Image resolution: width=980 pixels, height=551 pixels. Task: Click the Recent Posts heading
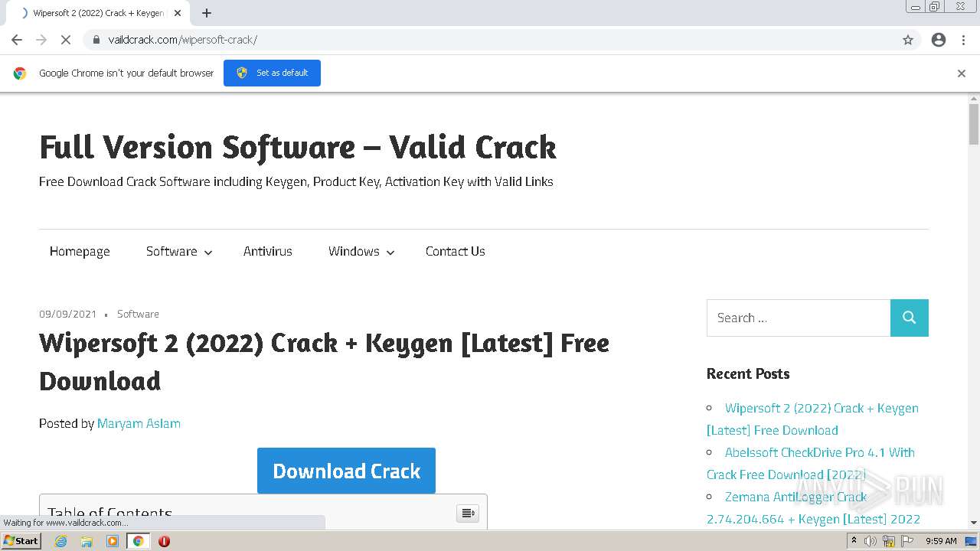(748, 373)
